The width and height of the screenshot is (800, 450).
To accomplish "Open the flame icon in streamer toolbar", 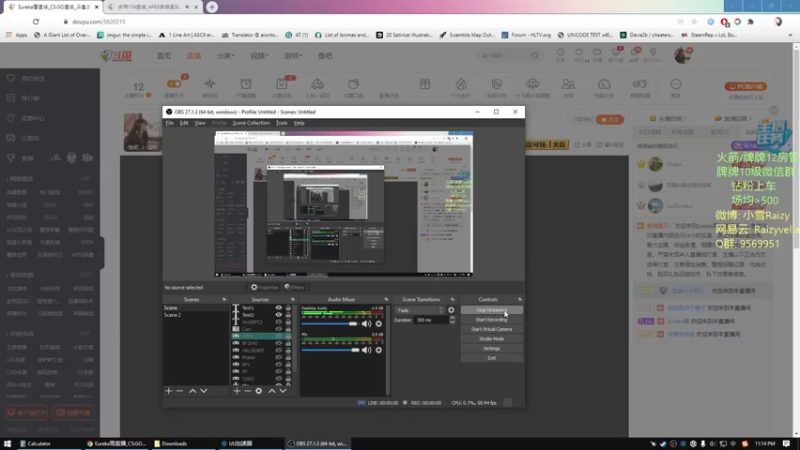I will (461, 84).
